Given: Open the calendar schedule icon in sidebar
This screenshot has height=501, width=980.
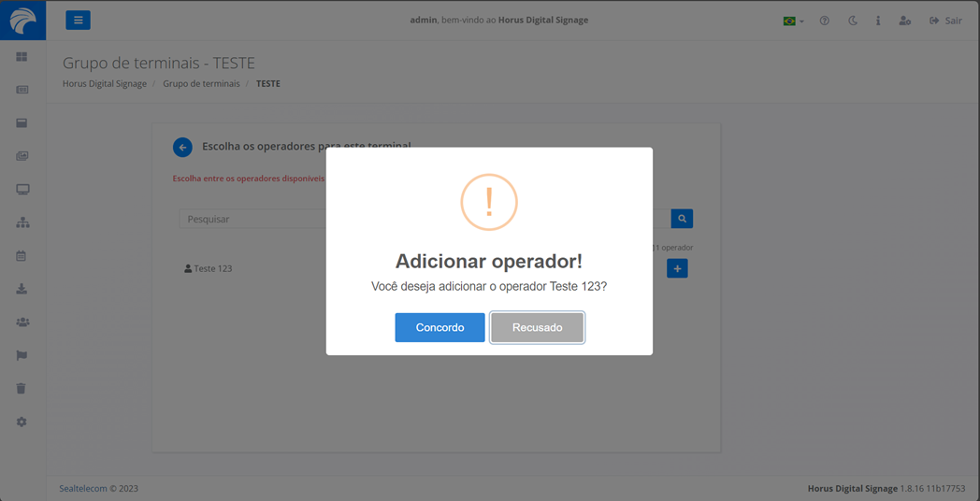Looking at the screenshot, I should click(x=22, y=256).
